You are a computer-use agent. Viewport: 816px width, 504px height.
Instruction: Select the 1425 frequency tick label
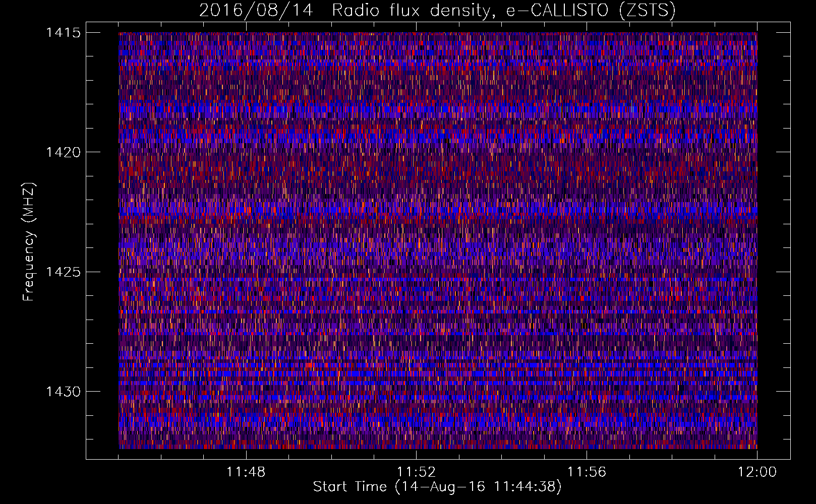point(64,272)
